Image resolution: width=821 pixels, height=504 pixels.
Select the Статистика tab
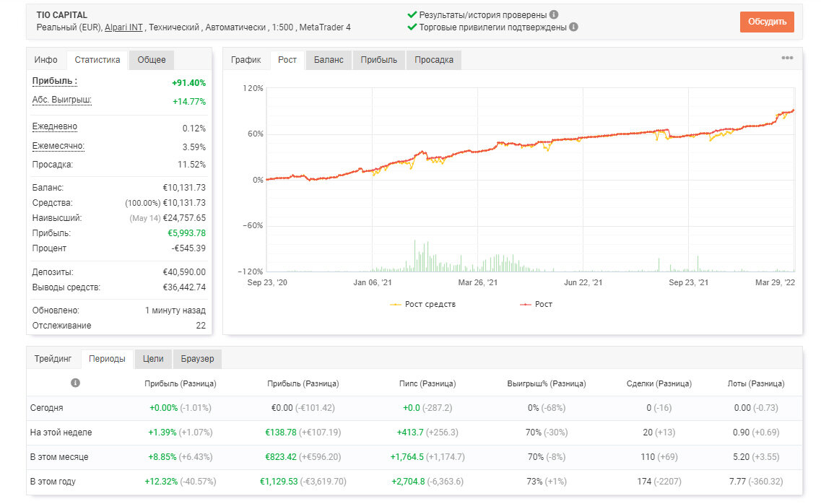click(97, 60)
